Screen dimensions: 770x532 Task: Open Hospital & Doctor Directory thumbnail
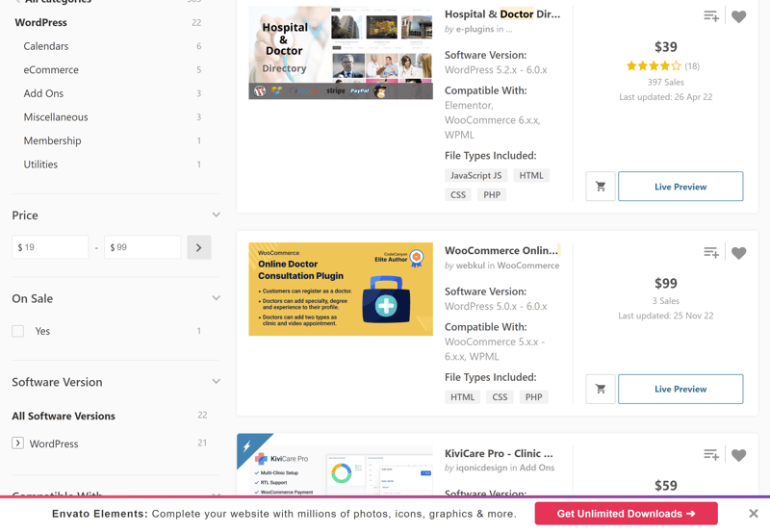coord(341,53)
